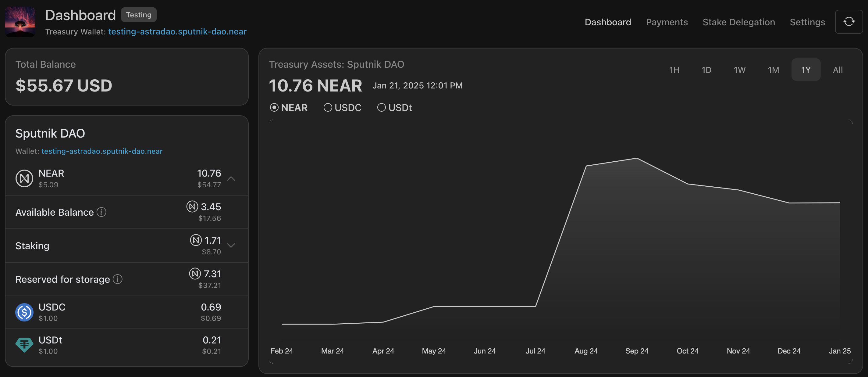The height and width of the screenshot is (377, 868).
Task: Click the Treasury Assets: Sputnik DAO title
Action: [x=336, y=64]
